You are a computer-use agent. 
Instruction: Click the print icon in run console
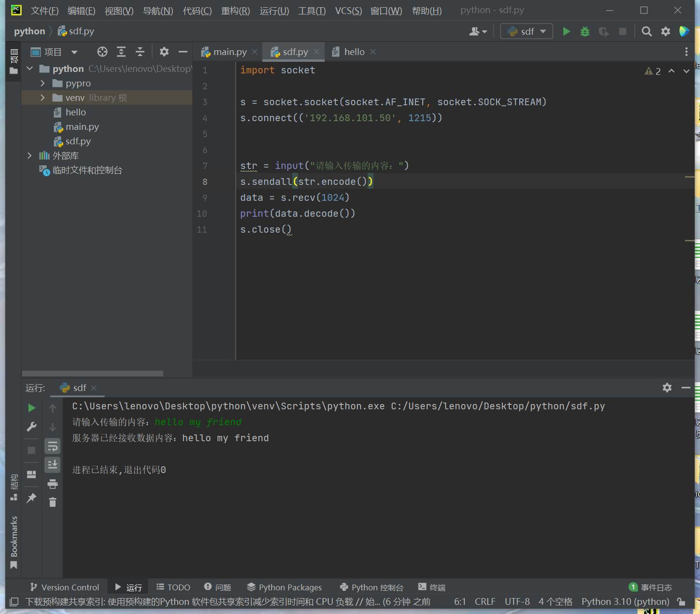(53, 484)
